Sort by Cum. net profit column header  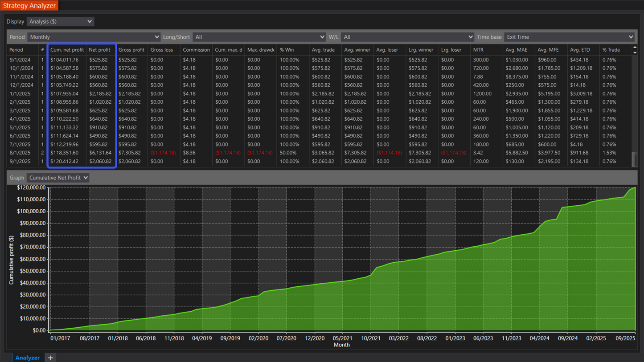(x=67, y=50)
